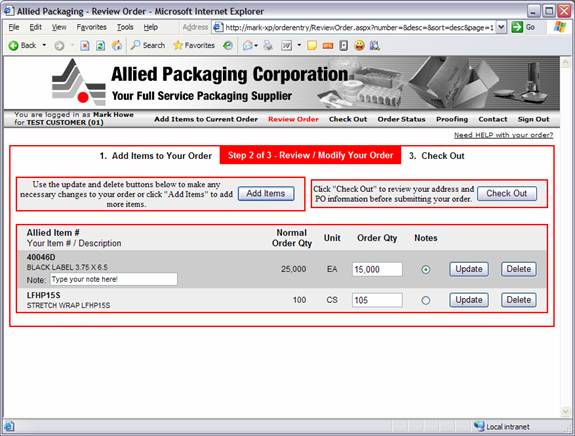
Task: Select step 3 Check Out tab
Action: (x=436, y=156)
